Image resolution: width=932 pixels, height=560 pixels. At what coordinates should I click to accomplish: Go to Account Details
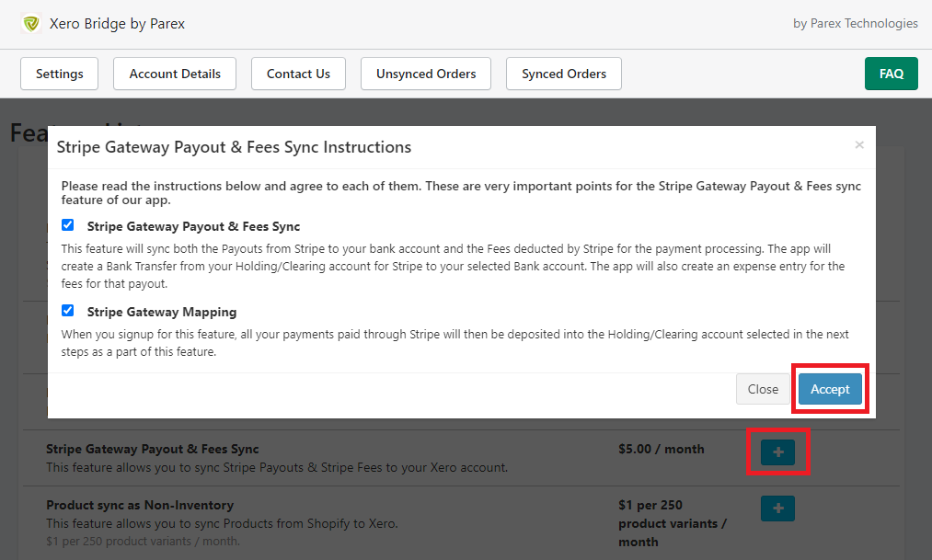pos(175,74)
